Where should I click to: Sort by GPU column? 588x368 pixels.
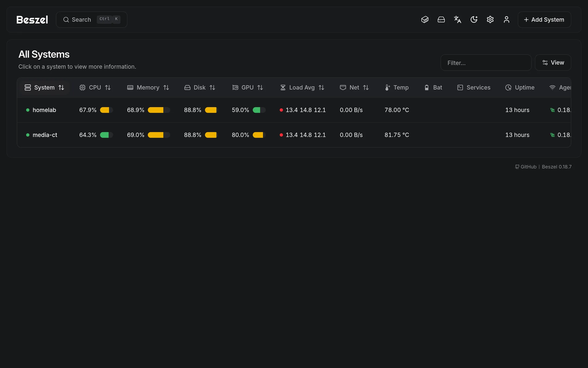tap(247, 88)
